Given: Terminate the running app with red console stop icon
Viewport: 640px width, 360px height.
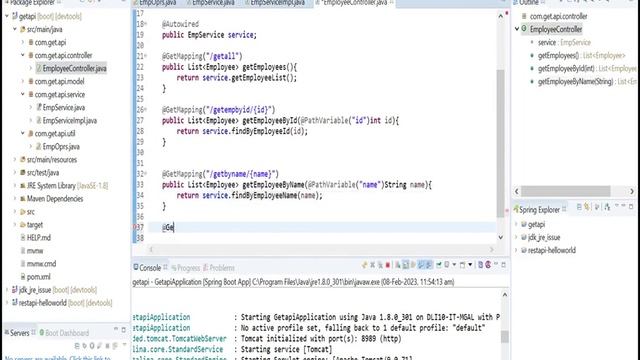Looking at the screenshot, I should click(388, 265).
